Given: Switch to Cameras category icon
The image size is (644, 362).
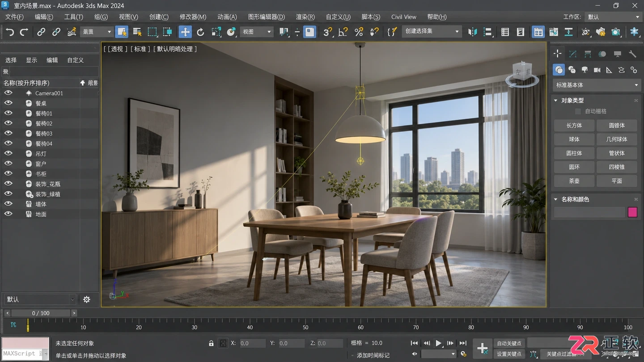Looking at the screenshot, I should point(597,70).
